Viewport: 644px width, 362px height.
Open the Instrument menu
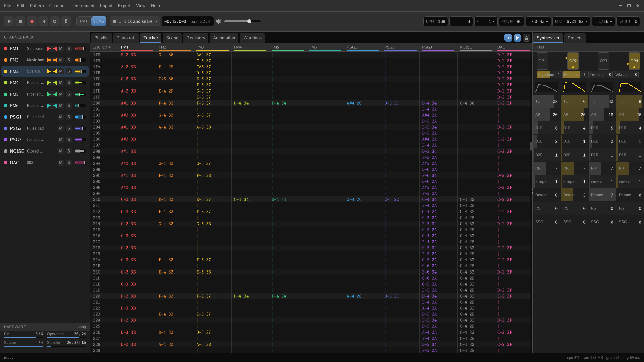coord(84,6)
